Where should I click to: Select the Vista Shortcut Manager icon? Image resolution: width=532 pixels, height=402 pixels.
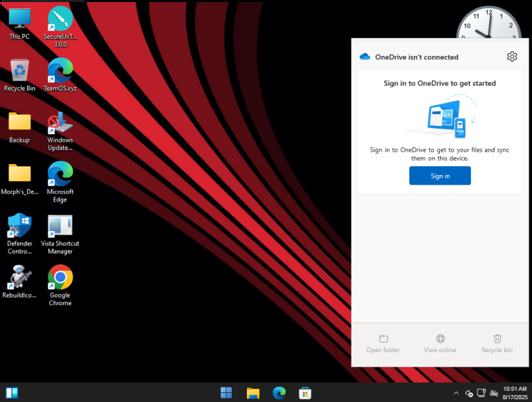pos(60,234)
